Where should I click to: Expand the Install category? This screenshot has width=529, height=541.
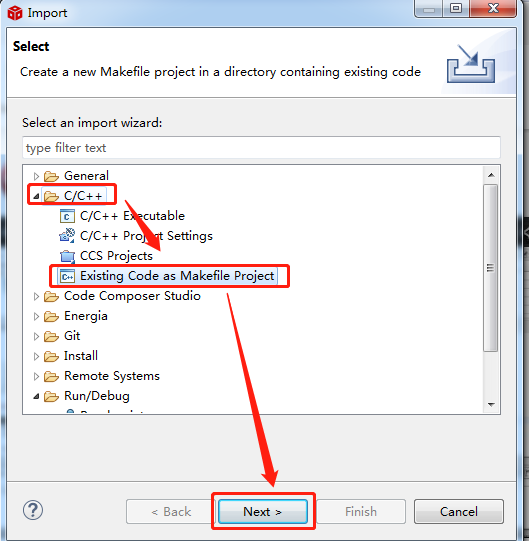pos(36,356)
